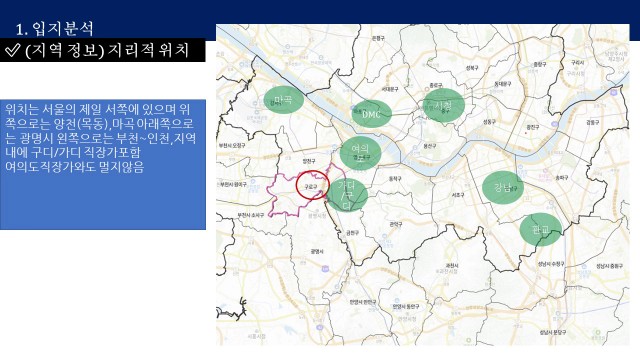Select the 부천시 소사구 label
Screen dimensions: 640x360
click(x=250, y=215)
